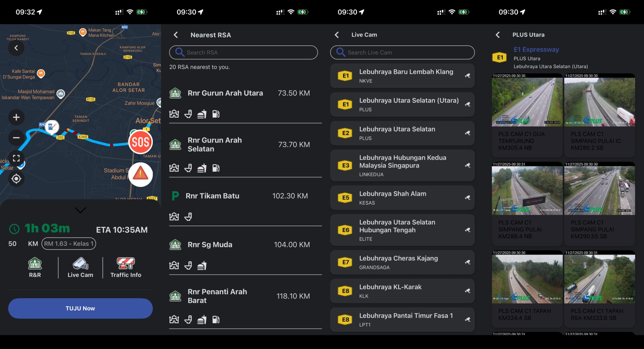Collapse the route info panel chevron
Image resolution: width=644 pixels, height=349 pixels.
80,210
